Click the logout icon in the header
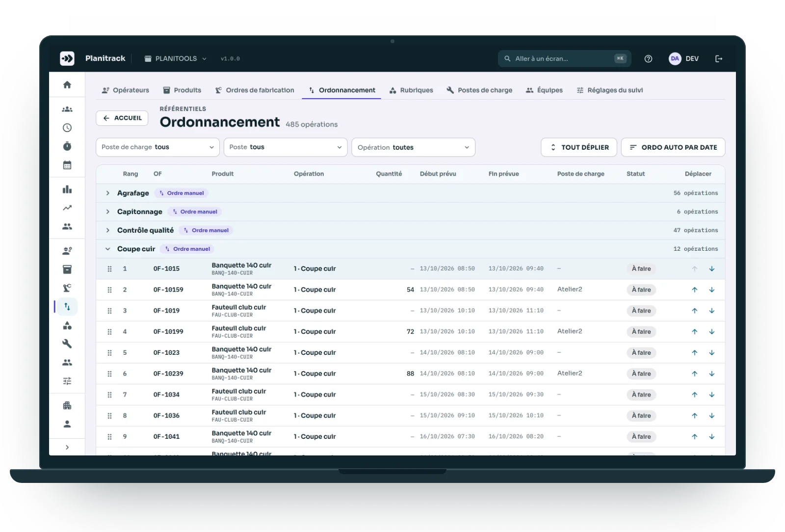 pos(719,59)
